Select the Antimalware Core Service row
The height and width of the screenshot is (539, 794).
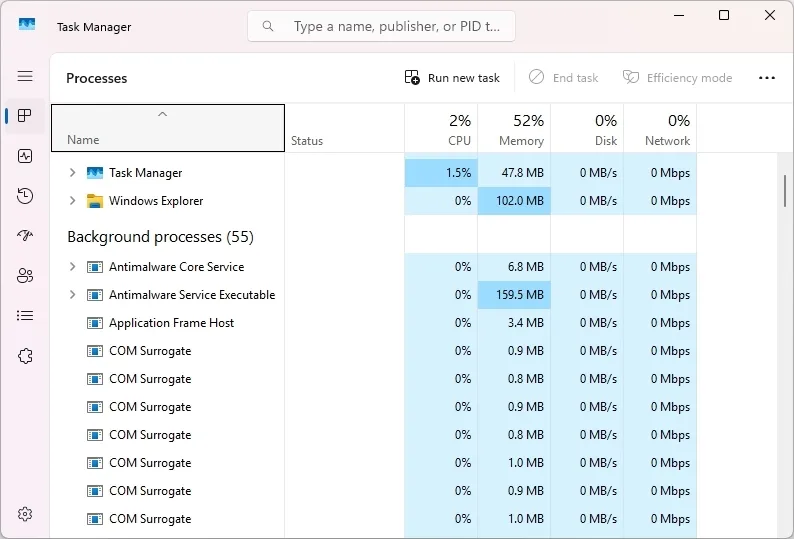pyautogui.click(x=374, y=266)
